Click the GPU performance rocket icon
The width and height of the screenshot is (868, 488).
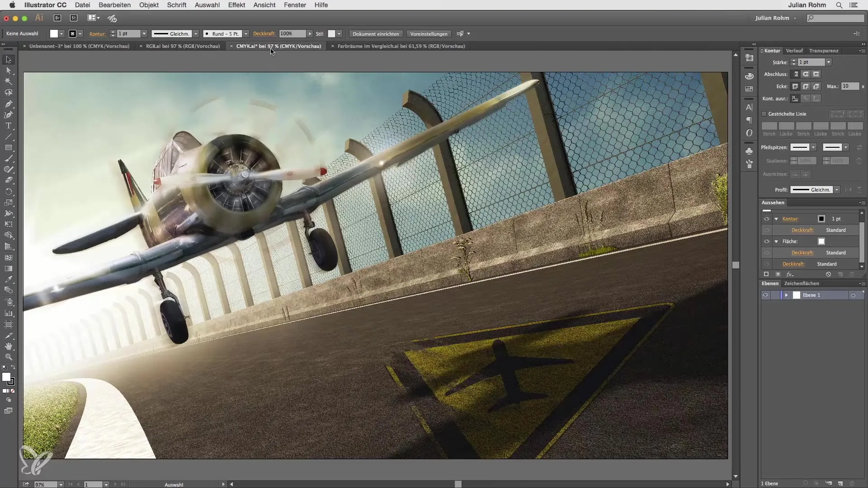[112, 18]
